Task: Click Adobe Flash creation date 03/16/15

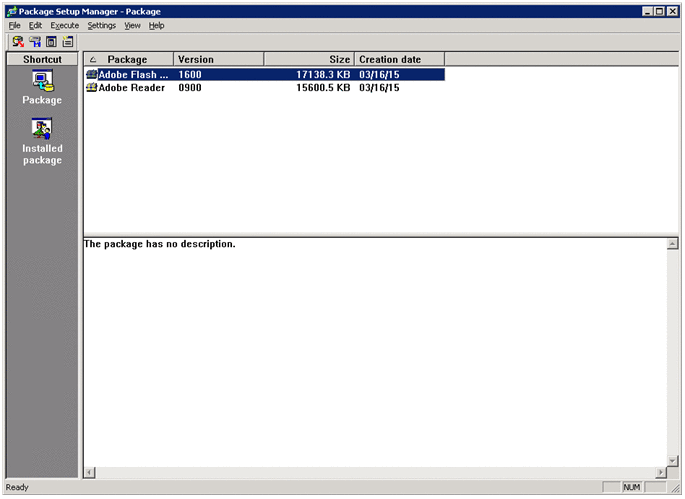Action: pyautogui.click(x=379, y=75)
